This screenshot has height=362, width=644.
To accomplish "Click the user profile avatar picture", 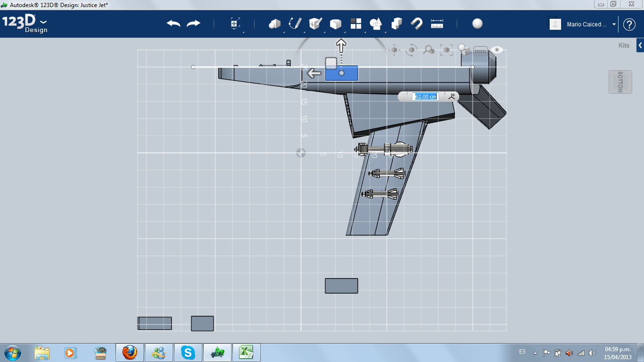I will coord(555,24).
